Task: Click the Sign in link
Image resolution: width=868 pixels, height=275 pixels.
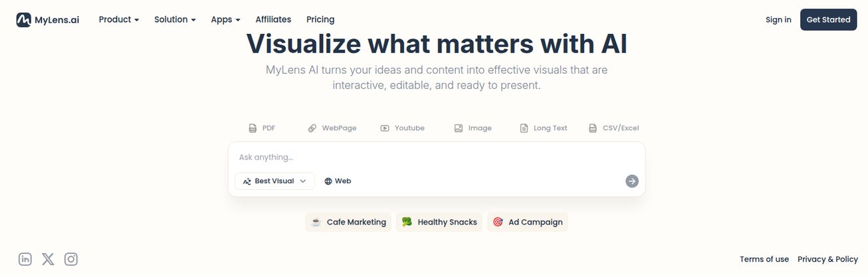Action: [778, 20]
